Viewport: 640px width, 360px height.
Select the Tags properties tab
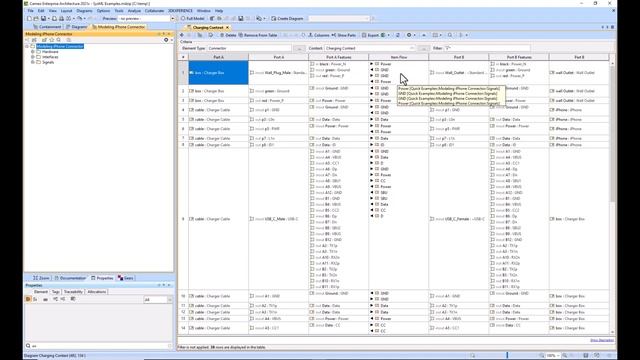click(x=56, y=292)
